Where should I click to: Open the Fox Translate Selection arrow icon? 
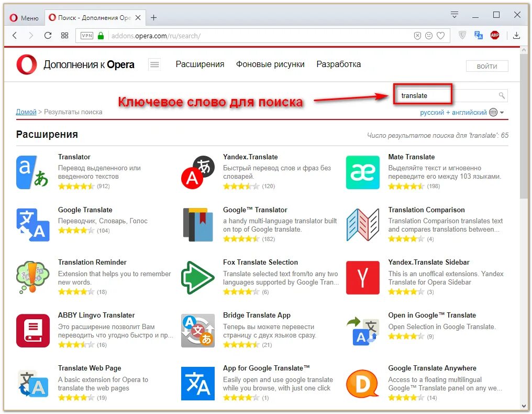point(198,277)
